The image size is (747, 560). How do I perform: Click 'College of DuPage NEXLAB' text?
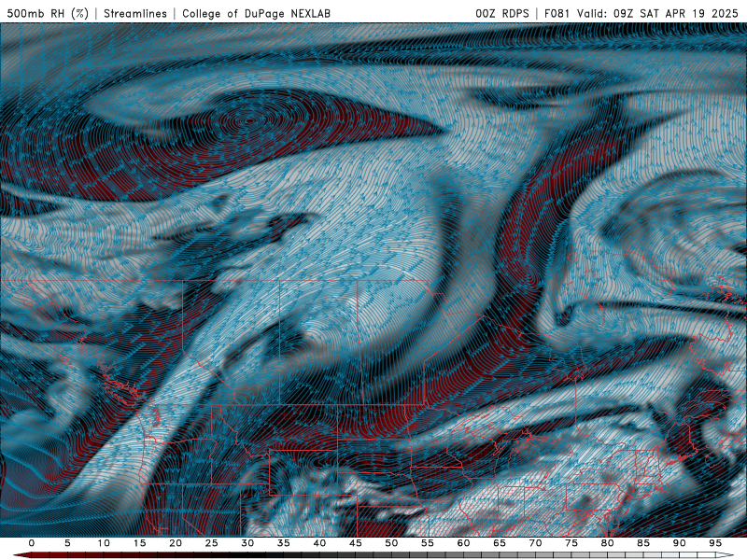point(256,13)
